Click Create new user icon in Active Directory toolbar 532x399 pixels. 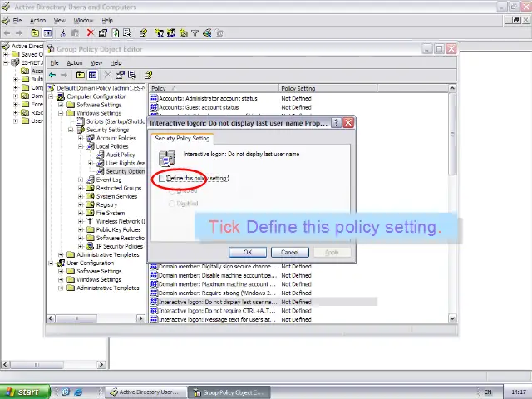(x=159, y=33)
